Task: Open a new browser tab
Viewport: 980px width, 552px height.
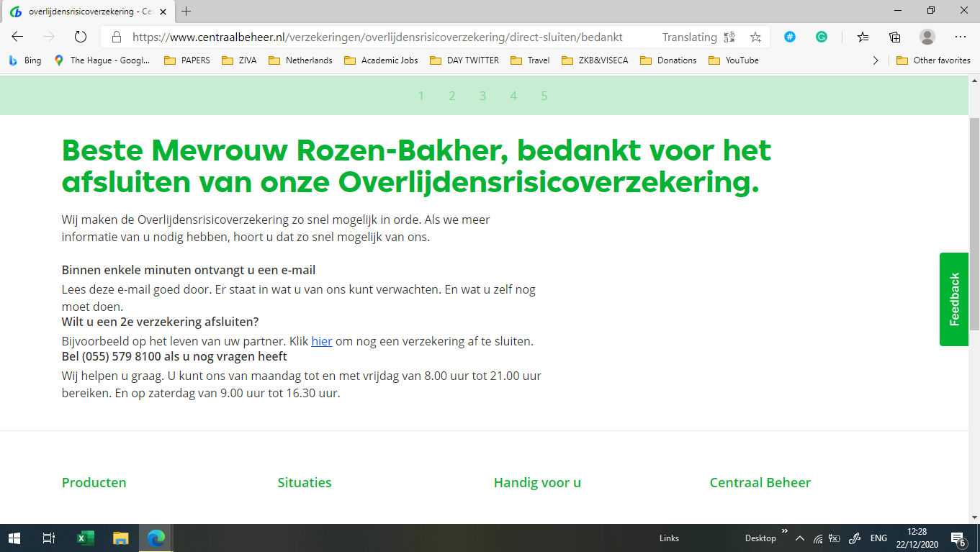Action: click(x=186, y=11)
